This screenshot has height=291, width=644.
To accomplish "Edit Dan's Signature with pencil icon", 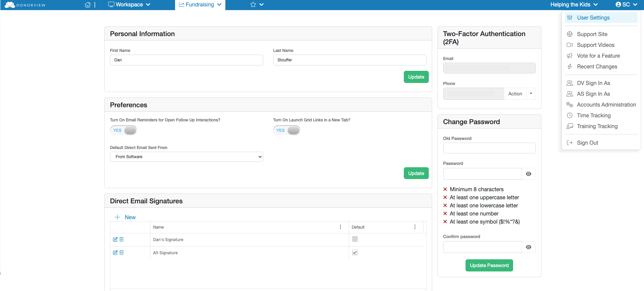I will click(x=115, y=239).
